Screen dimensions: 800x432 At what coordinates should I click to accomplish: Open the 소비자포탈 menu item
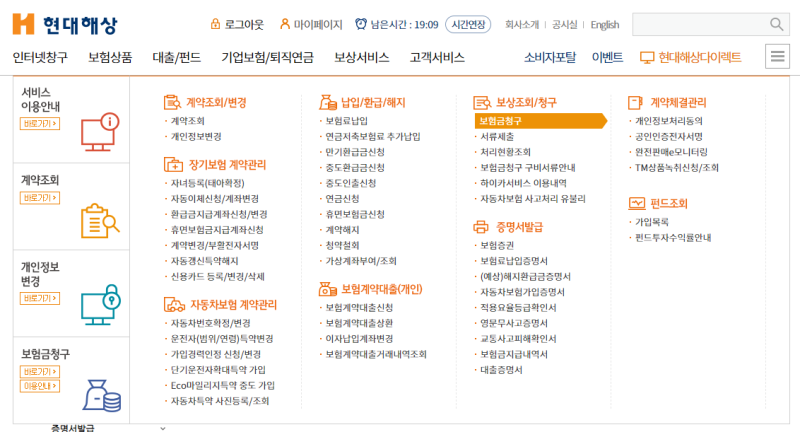[x=550, y=57]
